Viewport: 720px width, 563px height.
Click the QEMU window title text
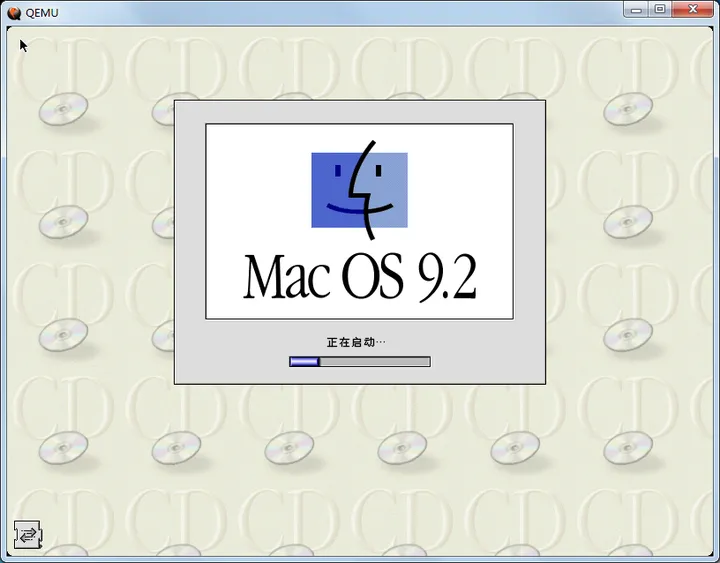42,13
